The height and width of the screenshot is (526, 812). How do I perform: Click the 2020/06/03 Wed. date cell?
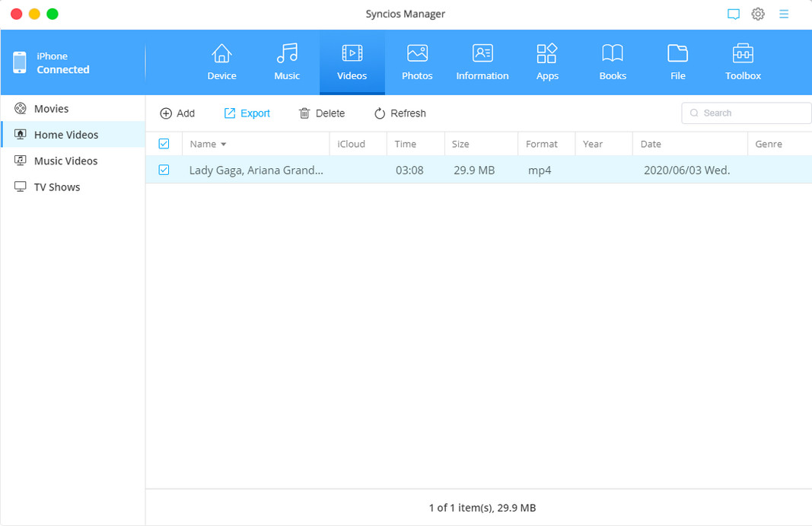(686, 170)
